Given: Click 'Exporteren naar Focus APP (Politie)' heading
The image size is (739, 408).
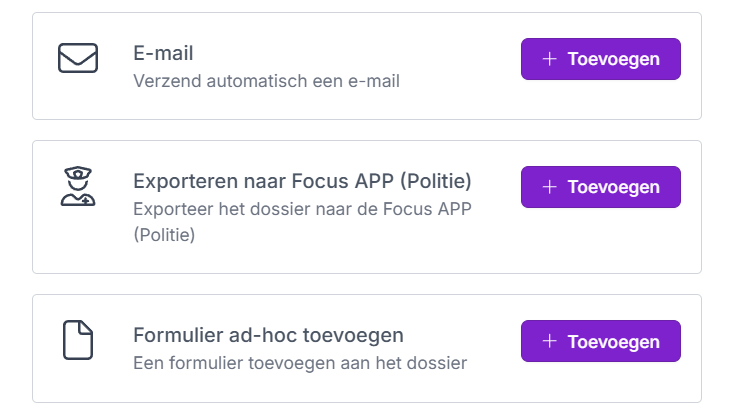Looking at the screenshot, I should point(302,182).
